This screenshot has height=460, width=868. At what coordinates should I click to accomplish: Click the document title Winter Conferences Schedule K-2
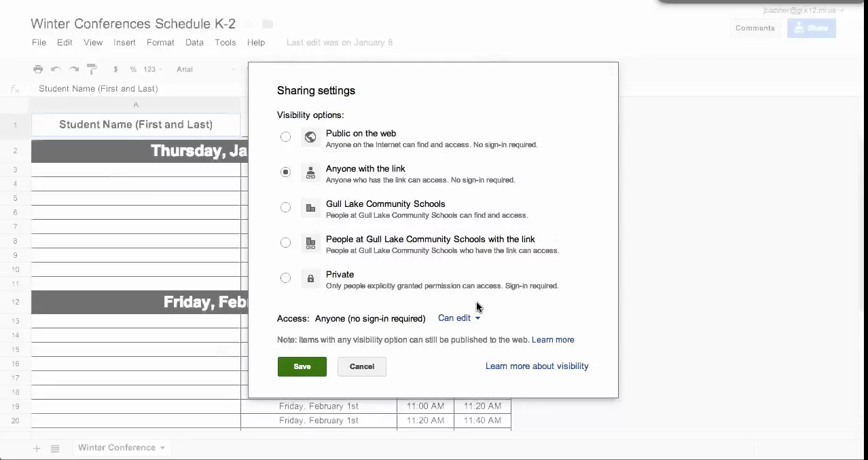pyautogui.click(x=133, y=24)
